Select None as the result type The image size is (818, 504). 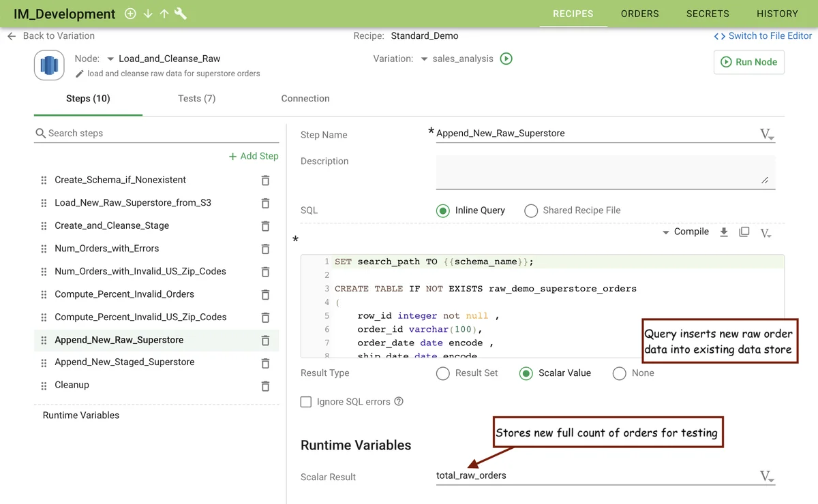[619, 373]
